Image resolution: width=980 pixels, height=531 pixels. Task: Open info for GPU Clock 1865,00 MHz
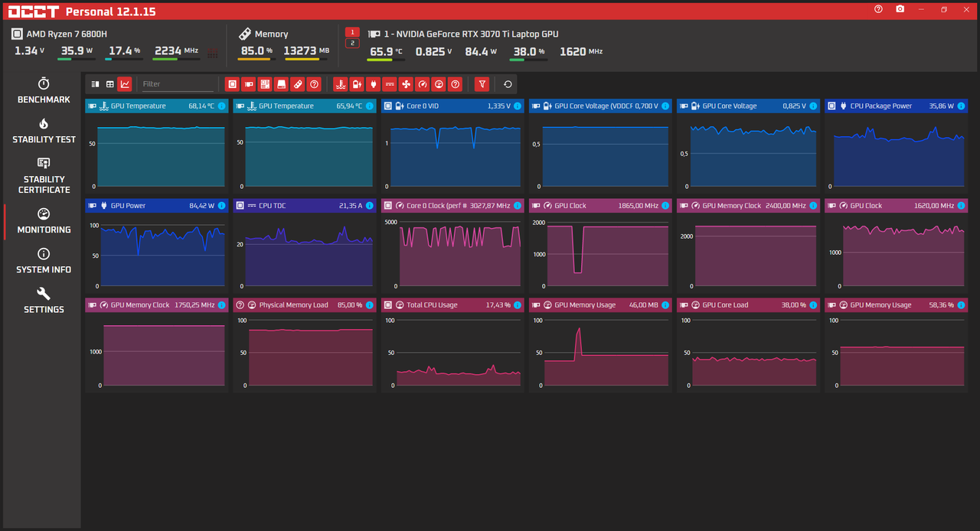pos(666,206)
